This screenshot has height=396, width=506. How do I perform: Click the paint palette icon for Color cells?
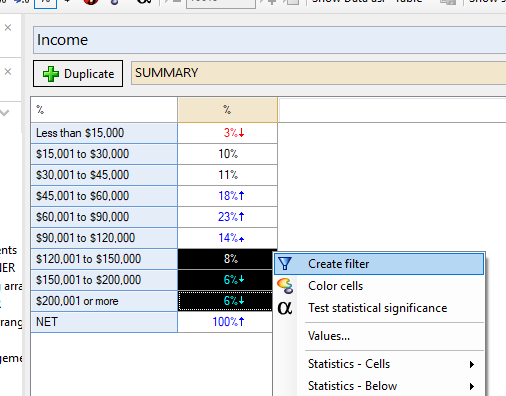coord(285,286)
